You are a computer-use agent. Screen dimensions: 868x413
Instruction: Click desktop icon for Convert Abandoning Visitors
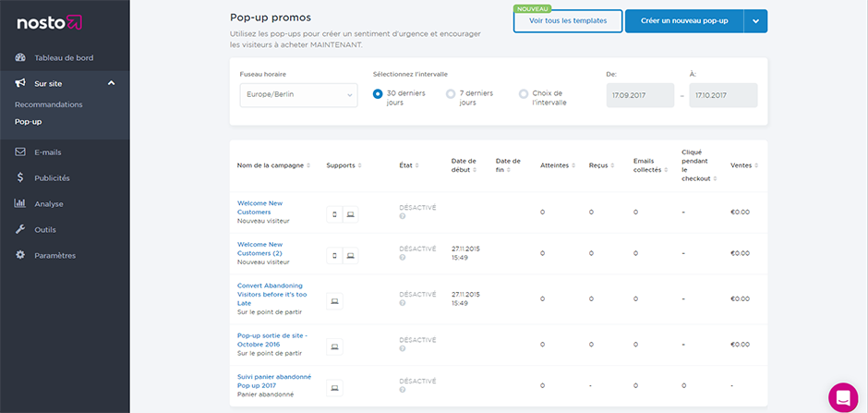[x=334, y=301]
